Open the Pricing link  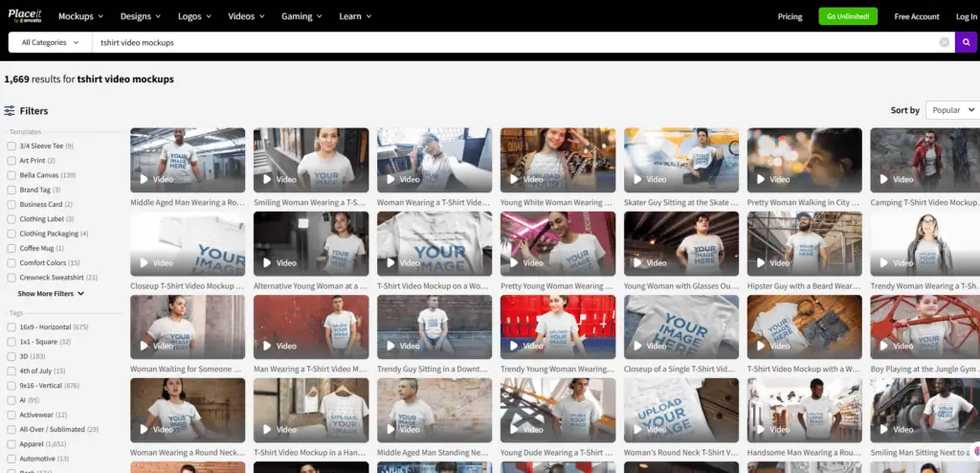790,16
